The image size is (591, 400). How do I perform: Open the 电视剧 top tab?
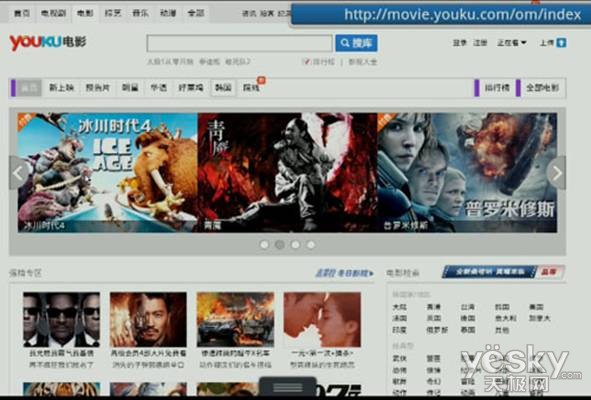tap(53, 13)
